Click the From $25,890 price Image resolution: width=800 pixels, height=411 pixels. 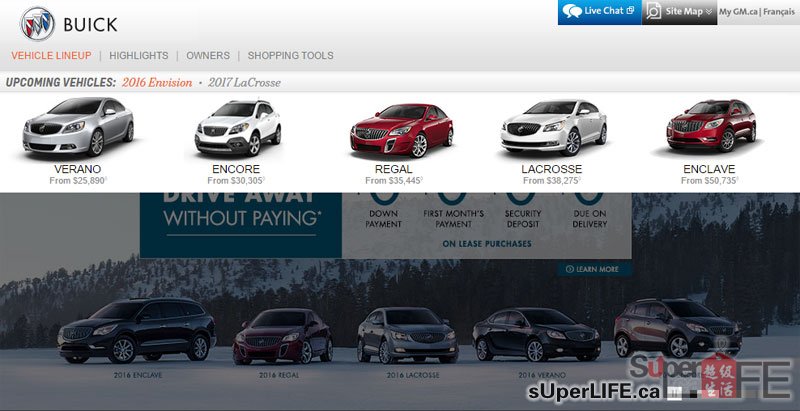click(78, 181)
